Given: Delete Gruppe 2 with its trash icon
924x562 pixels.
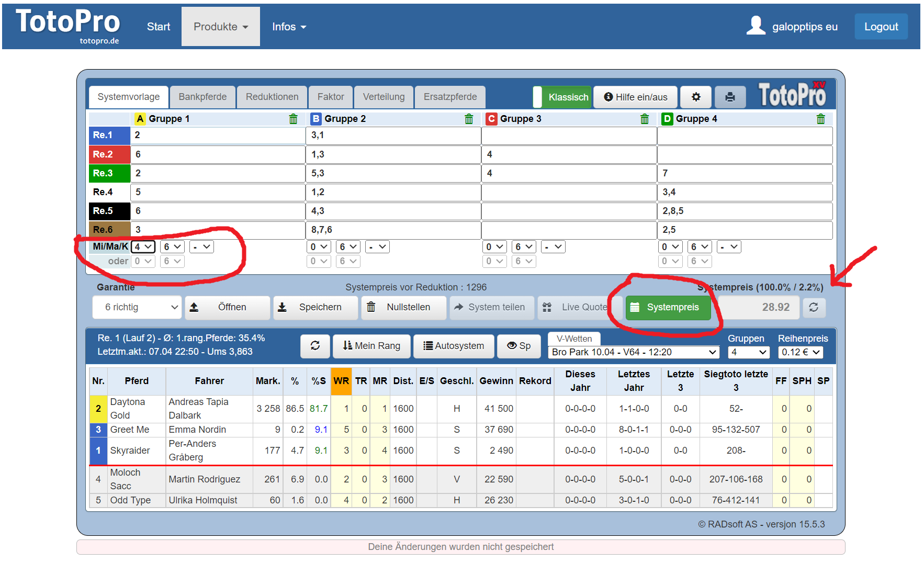Looking at the screenshot, I should [469, 119].
